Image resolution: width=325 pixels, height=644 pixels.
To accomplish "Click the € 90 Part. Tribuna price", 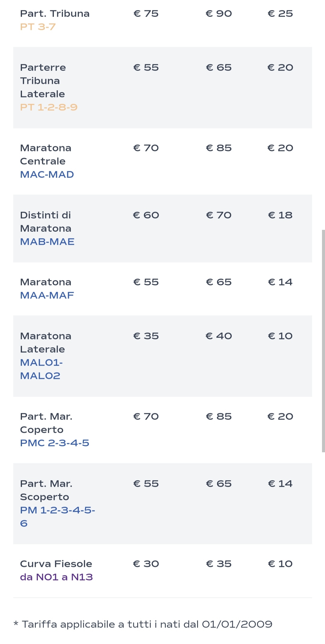I will coord(219,14).
